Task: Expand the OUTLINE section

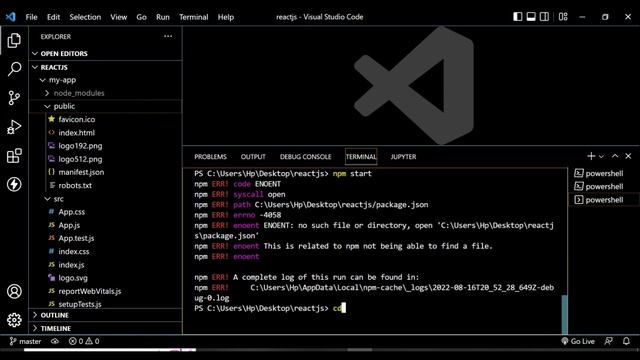Action: [x=105, y=315]
